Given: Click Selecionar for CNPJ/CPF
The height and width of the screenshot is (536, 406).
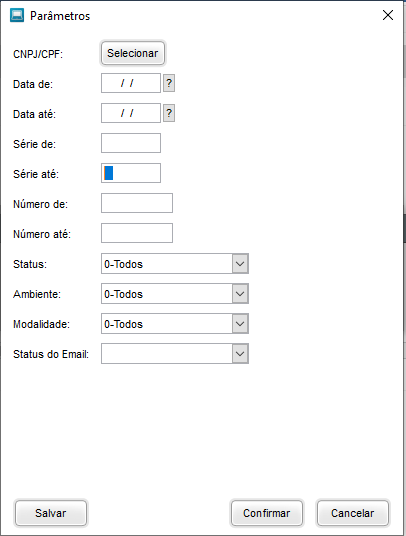Looking at the screenshot, I should 133,53.
